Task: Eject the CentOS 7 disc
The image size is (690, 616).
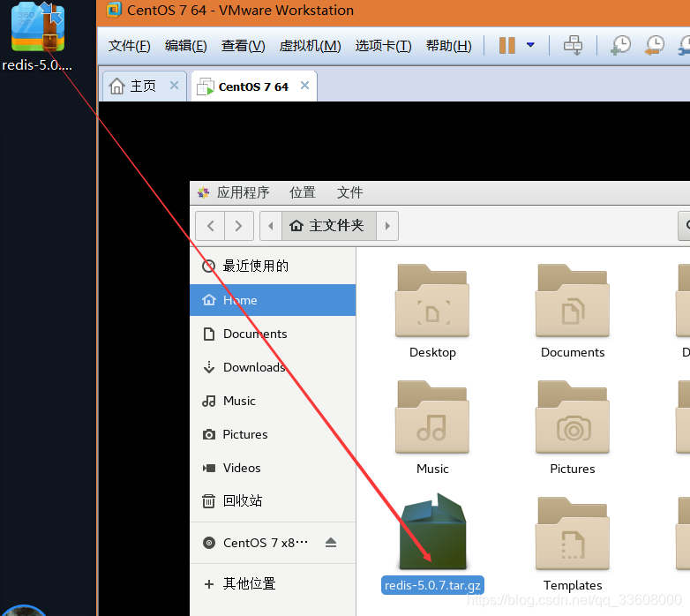Action: point(331,543)
